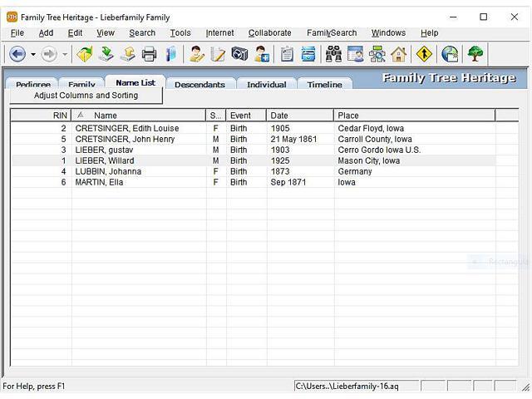Switch to the Timeline tab
The height and width of the screenshot is (399, 532).
324,84
